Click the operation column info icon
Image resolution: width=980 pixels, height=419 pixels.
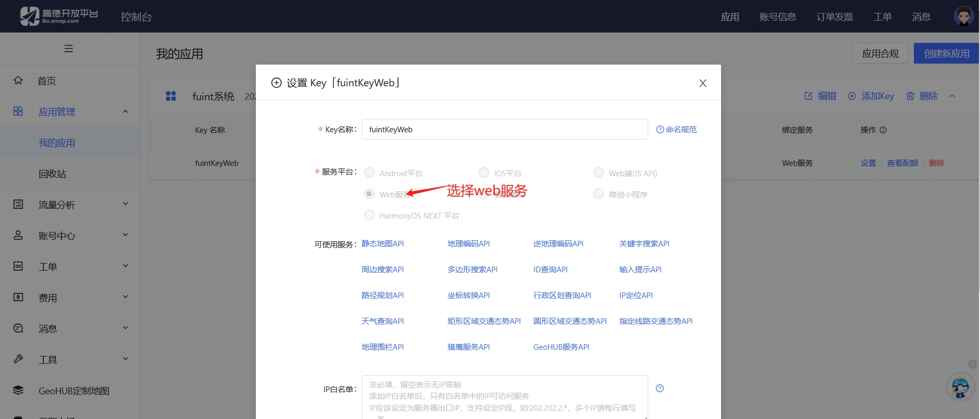point(883,130)
